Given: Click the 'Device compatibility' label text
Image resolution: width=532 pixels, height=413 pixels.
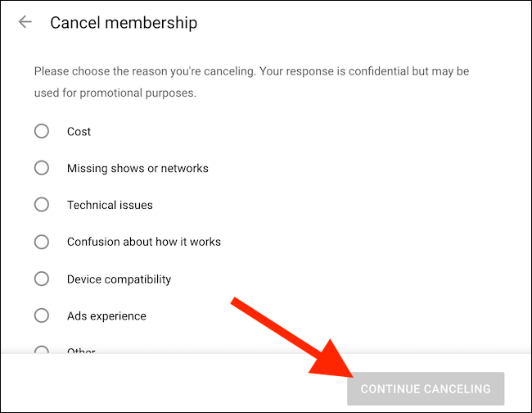Looking at the screenshot, I should [x=119, y=279].
